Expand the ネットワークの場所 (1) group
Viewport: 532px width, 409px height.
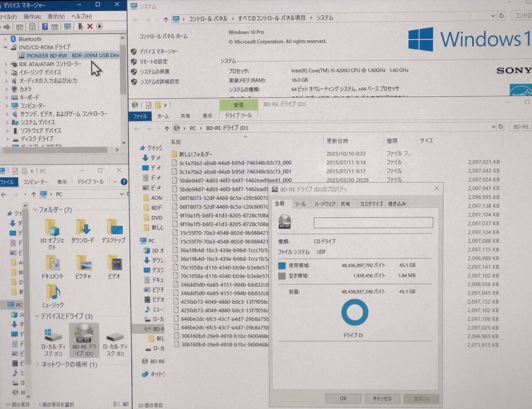(37, 365)
